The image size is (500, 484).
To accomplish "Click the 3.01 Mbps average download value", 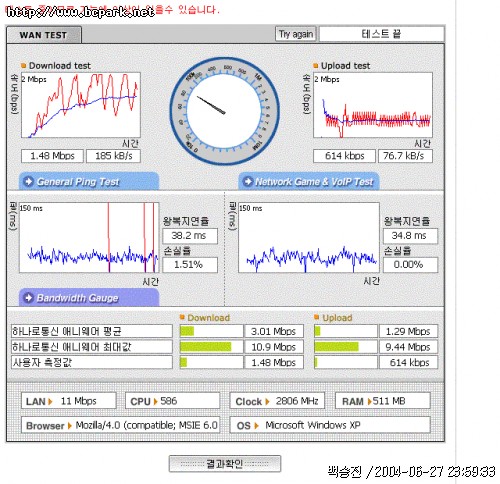I will coord(274,331).
